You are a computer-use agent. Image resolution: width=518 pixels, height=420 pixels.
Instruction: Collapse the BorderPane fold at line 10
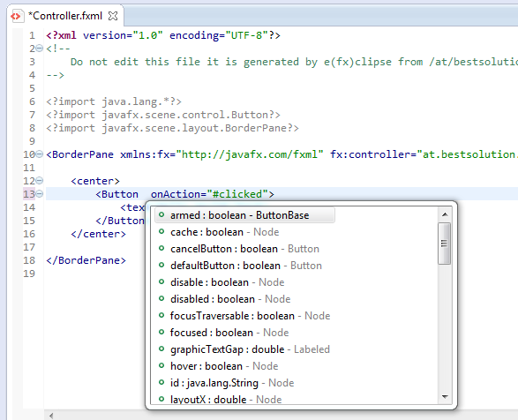39,154
